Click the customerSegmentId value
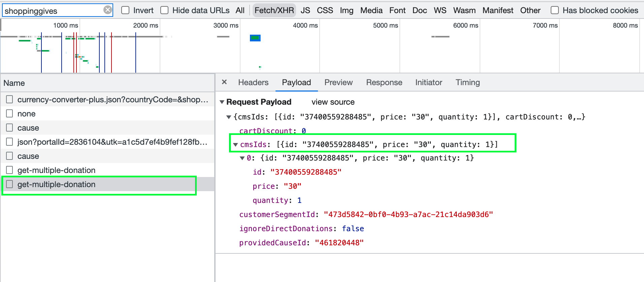Viewport: 644px width, 282px height. pyautogui.click(x=408, y=214)
